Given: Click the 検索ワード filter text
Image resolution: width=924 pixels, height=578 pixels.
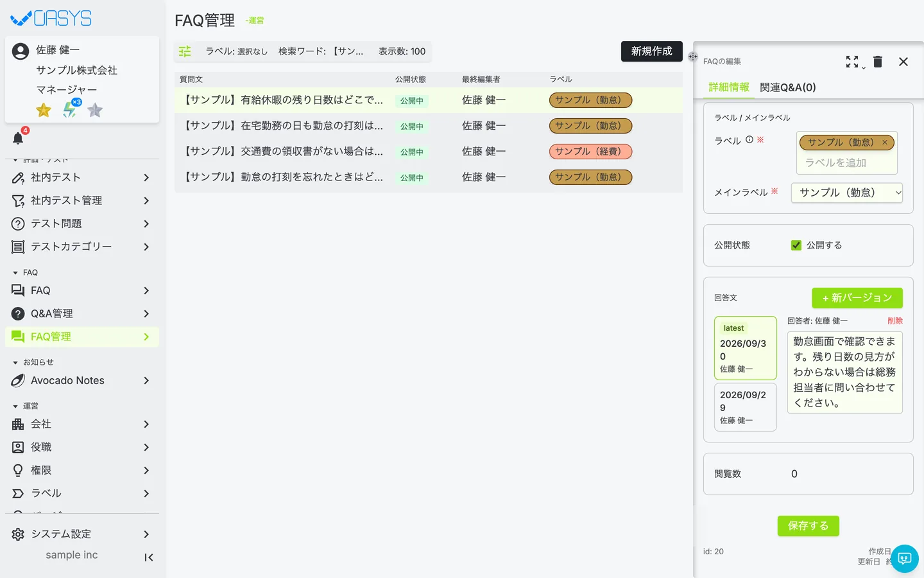Looking at the screenshot, I should (x=321, y=51).
